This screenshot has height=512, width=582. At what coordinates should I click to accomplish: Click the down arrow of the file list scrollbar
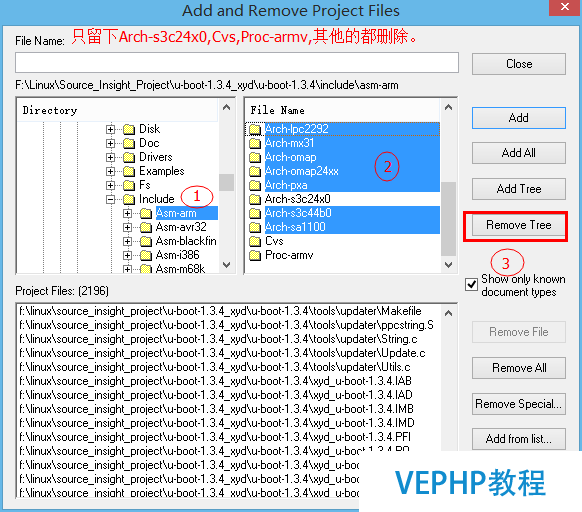coord(448,265)
